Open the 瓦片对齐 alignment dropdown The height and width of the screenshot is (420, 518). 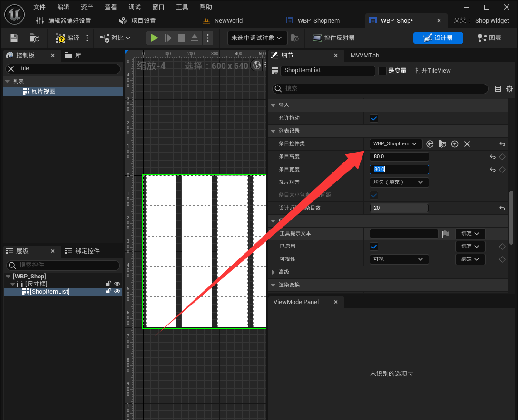[399, 182]
